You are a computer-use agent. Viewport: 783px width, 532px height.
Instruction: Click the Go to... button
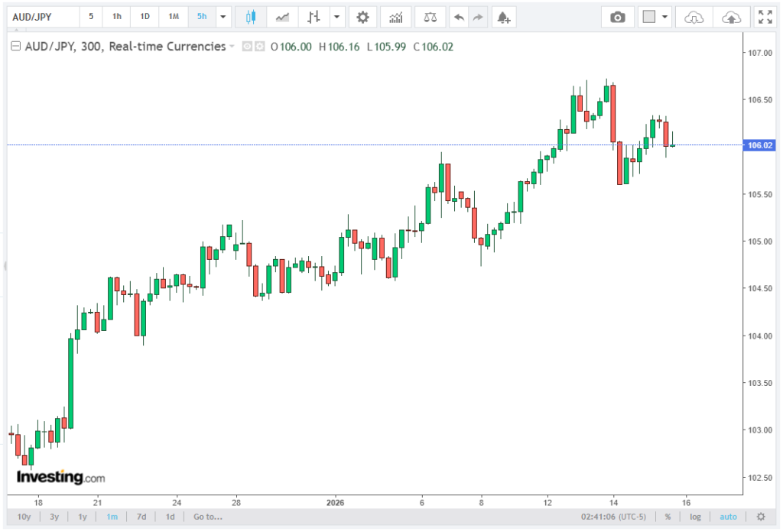tap(208, 517)
